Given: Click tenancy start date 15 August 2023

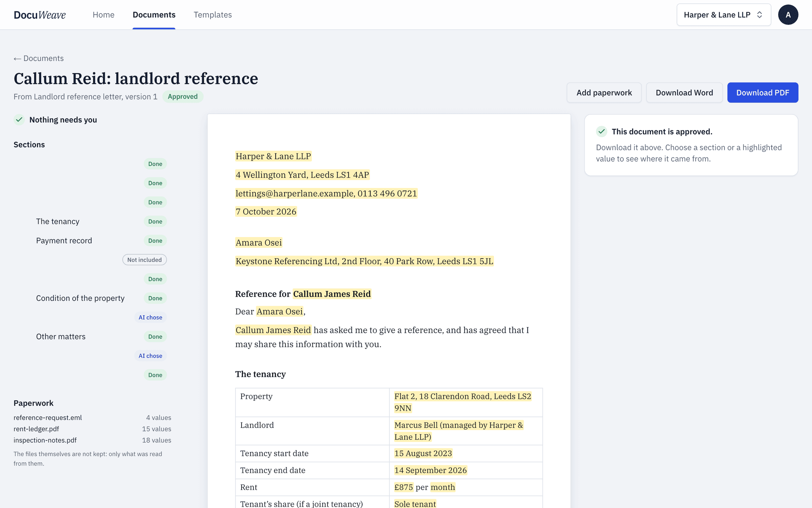Looking at the screenshot, I should pyautogui.click(x=423, y=453).
